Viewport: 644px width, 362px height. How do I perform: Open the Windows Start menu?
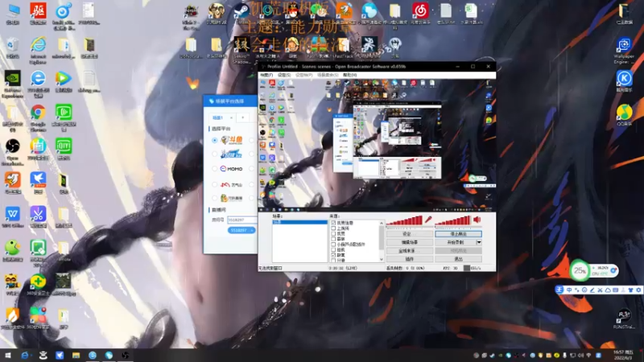(x=7, y=355)
